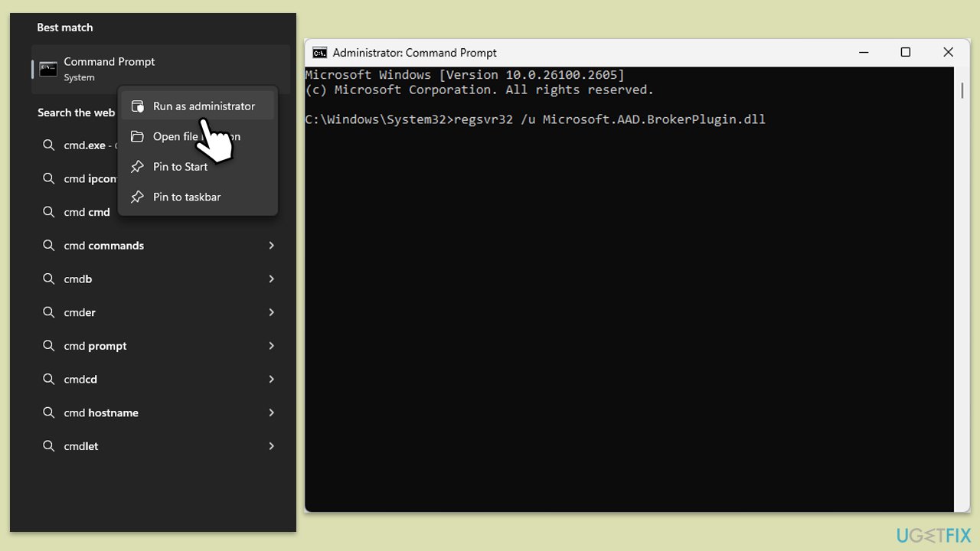Image resolution: width=980 pixels, height=551 pixels.
Task: Click the search icon next to cmdcd
Action: point(49,379)
